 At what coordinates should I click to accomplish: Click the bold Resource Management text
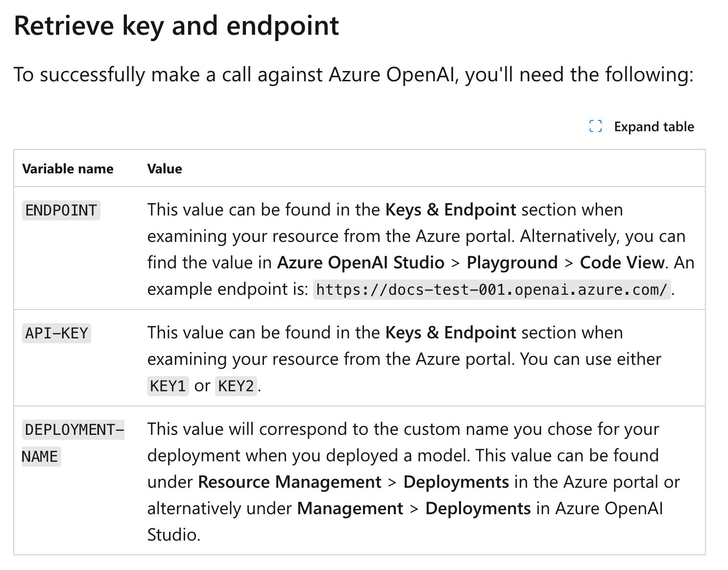pos(290,482)
